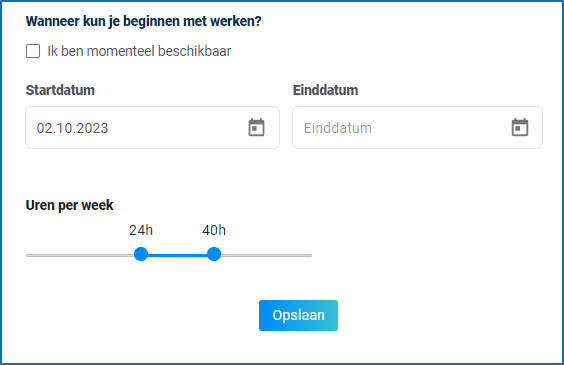This screenshot has width=564, height=365.
Task: Open the Startdatum calendar picker icon
Action: tap(256, 127)
